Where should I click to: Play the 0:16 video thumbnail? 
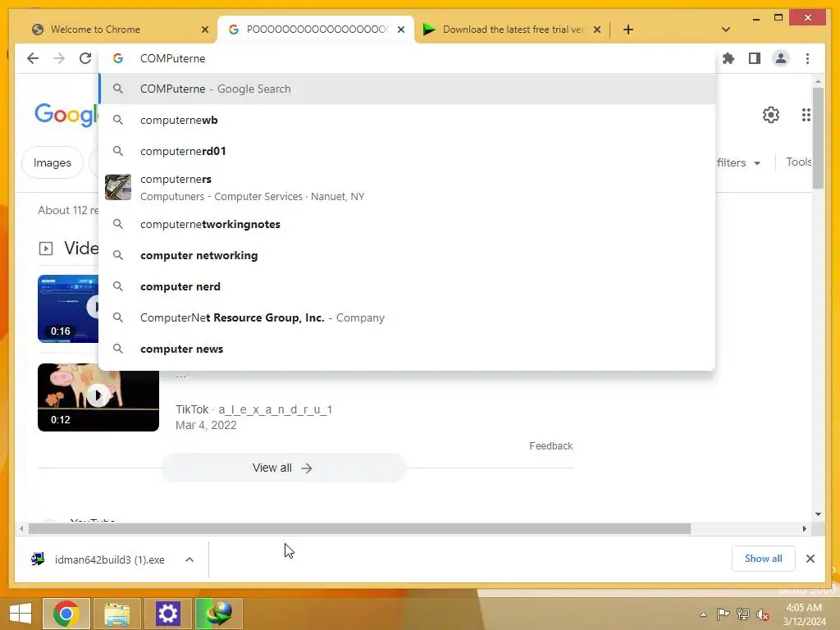click(x=68, y=308)
